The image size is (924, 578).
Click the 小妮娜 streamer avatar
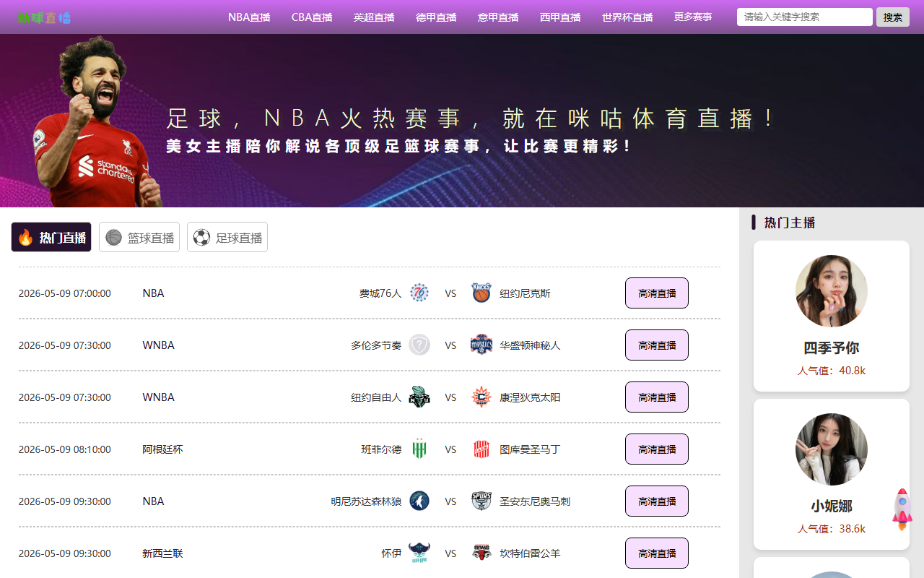(x=832, y=449)
